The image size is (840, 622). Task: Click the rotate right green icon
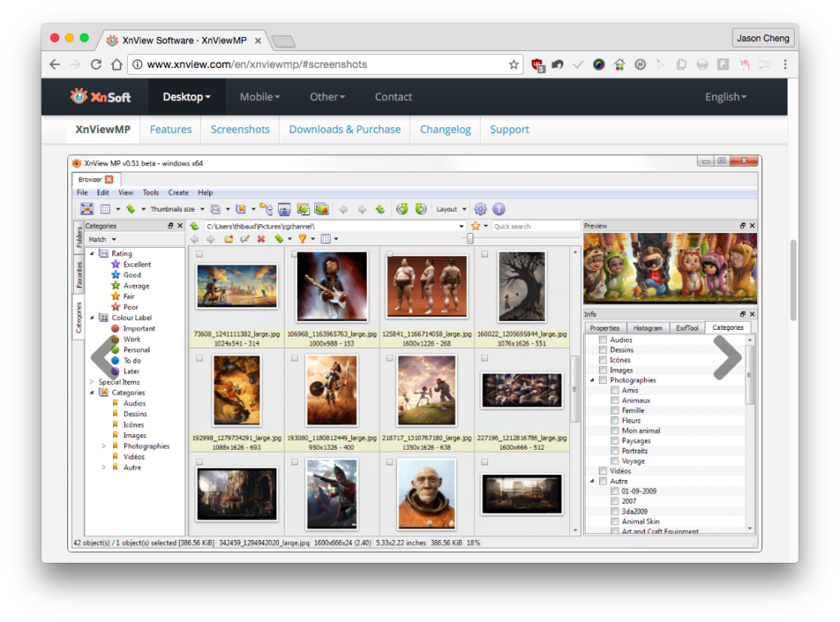(x=421, y=209)
